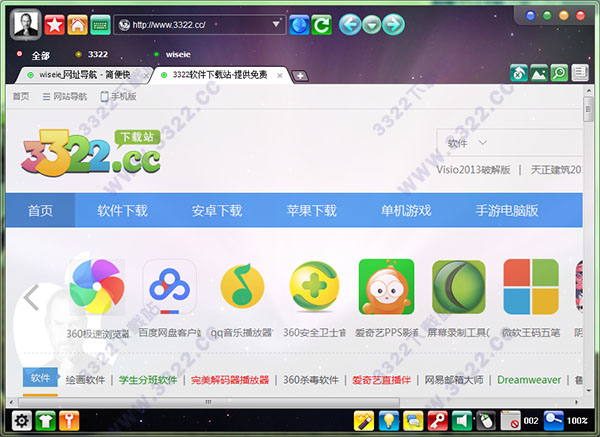Open history with the round down arrow button
Viewport: 600px width, 437px height.
click(x=372, y=25)
